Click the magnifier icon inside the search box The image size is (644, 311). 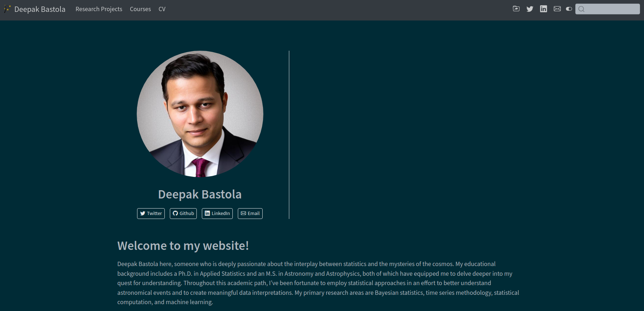click(581, 9)
